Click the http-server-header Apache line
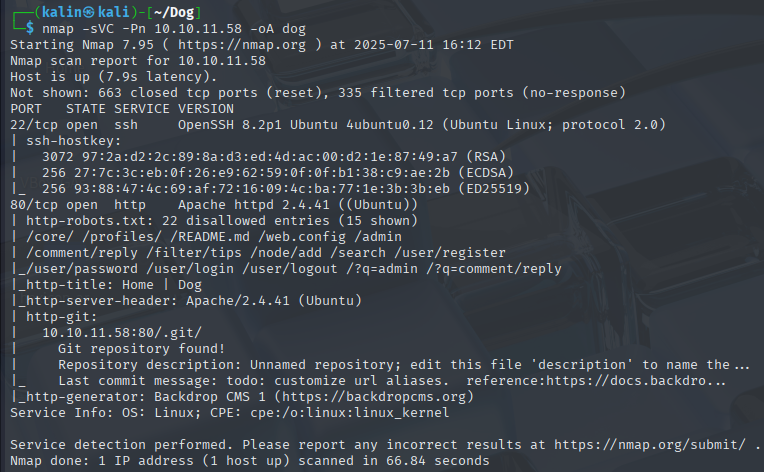Image resolution: width=764 pixels, height=472 pixels. coord(158,300)
